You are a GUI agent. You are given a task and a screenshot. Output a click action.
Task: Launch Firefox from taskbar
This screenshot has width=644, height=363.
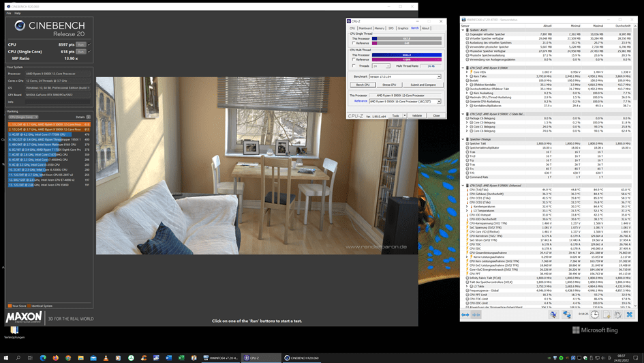[x=55, y=358]
